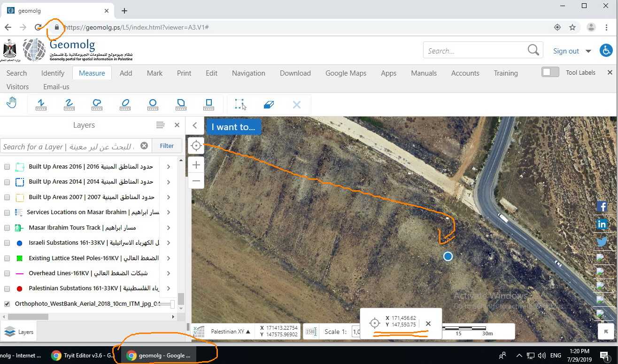Click the edit selection cursor tool

(240, 104)
